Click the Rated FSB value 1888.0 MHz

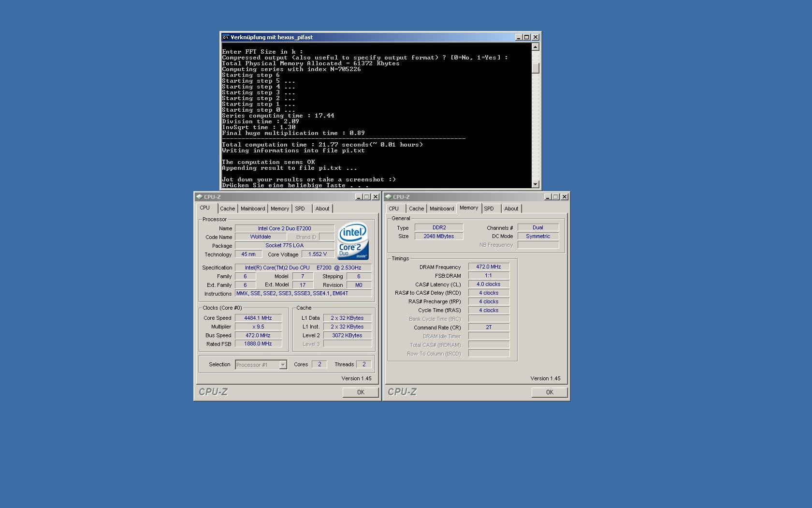tap(258, 344)
